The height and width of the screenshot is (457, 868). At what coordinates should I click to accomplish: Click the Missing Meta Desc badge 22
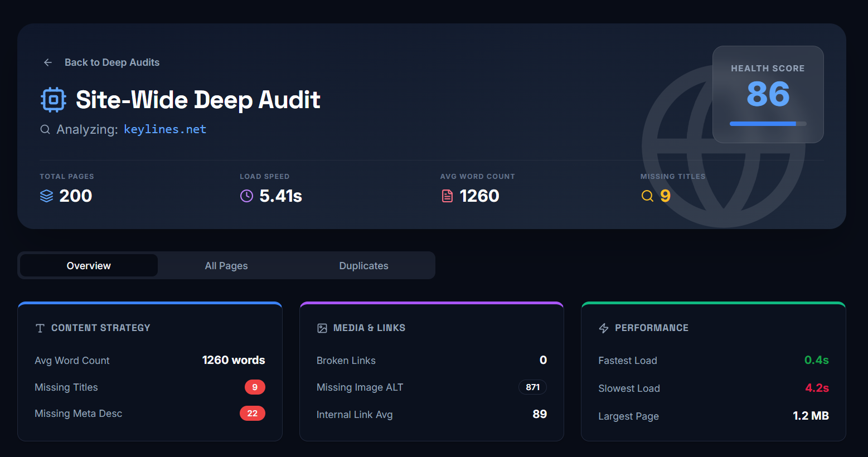(253, 413)
